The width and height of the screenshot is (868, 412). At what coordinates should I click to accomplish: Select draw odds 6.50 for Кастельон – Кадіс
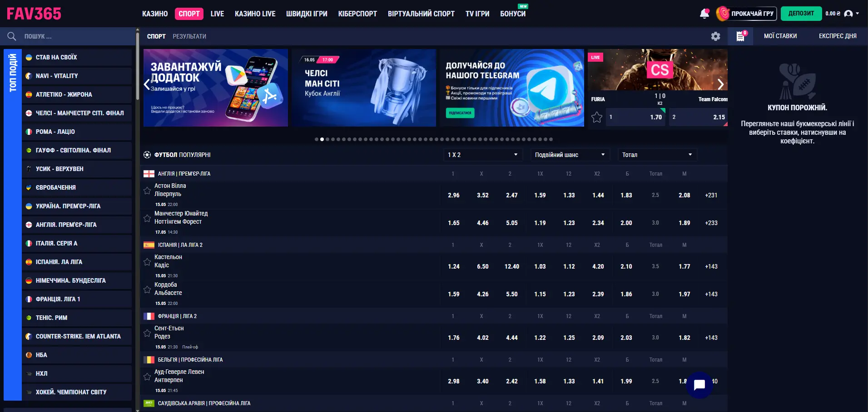click(x=483, y=266)
